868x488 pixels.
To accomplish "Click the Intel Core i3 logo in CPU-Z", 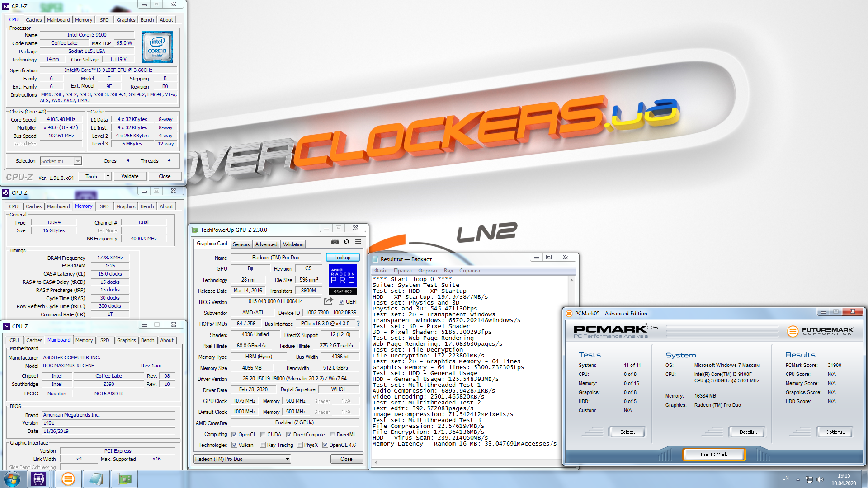I will pyautogui.click(x=157, y=47).
